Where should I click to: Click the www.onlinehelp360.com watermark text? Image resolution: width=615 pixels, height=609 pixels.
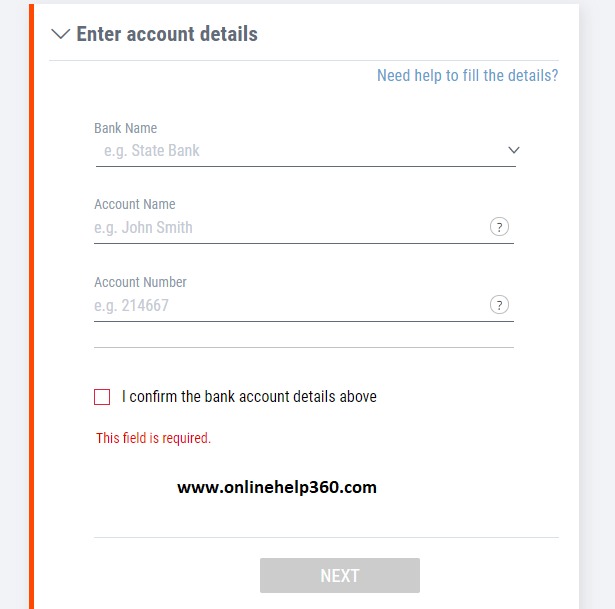pyautogui.click(x=277, y=487)
